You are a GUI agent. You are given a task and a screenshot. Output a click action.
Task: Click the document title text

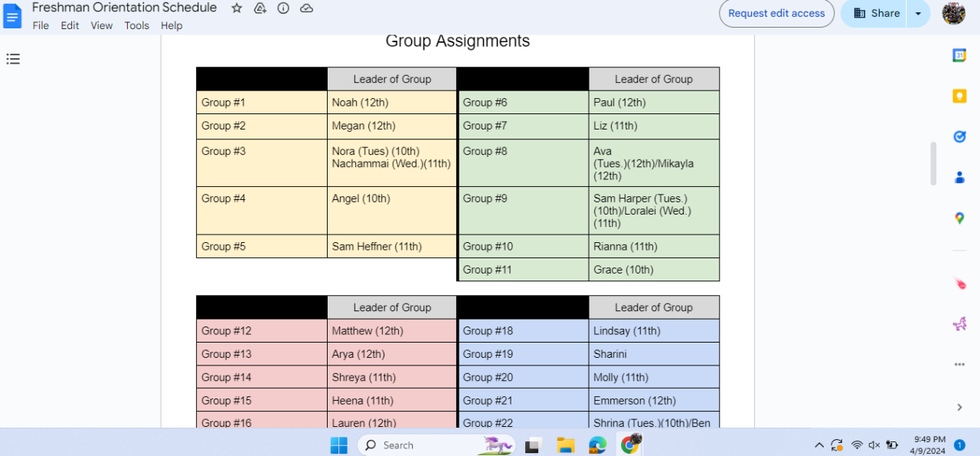124,8
